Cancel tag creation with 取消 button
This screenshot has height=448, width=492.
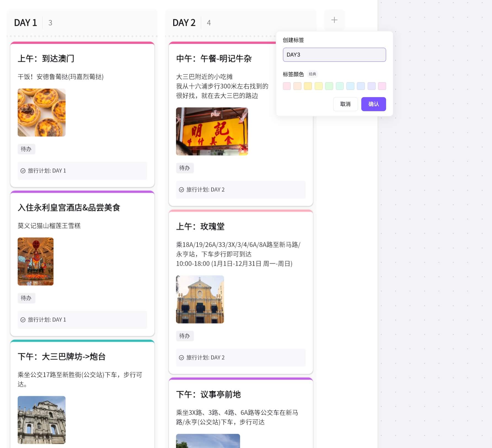click(345, 104)
